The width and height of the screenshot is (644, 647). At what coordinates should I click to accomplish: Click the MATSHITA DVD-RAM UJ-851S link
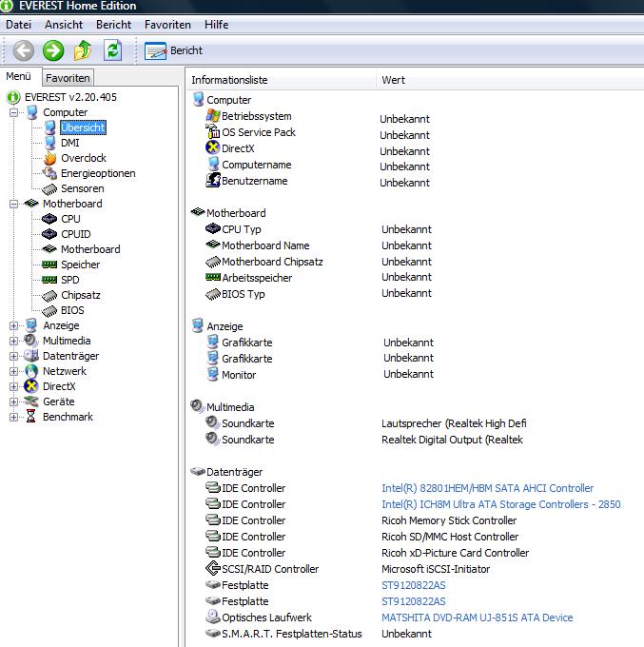[x=477, y=618]
